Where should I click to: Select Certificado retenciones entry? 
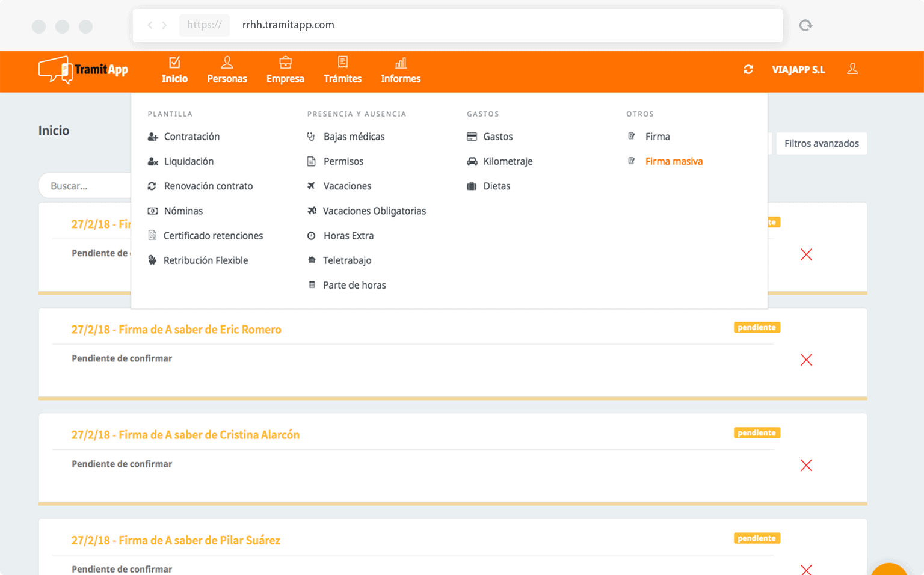pyautogui.click(x=213, y=236)
